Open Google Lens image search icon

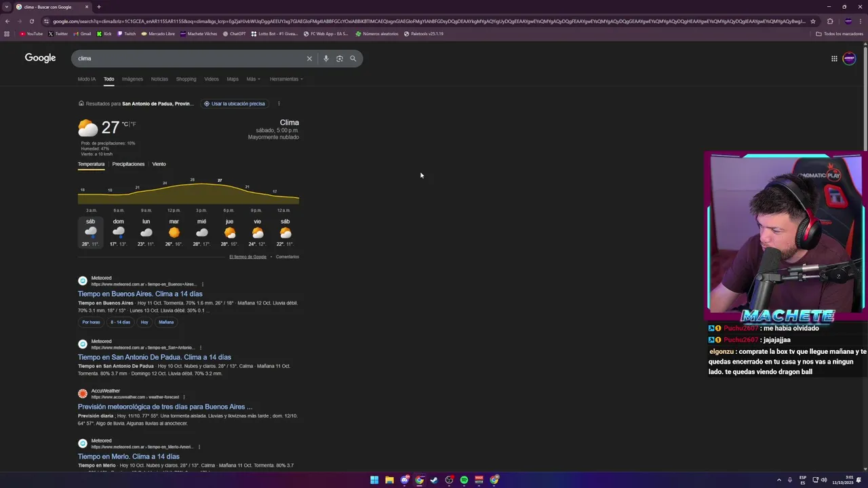[340, 58]
